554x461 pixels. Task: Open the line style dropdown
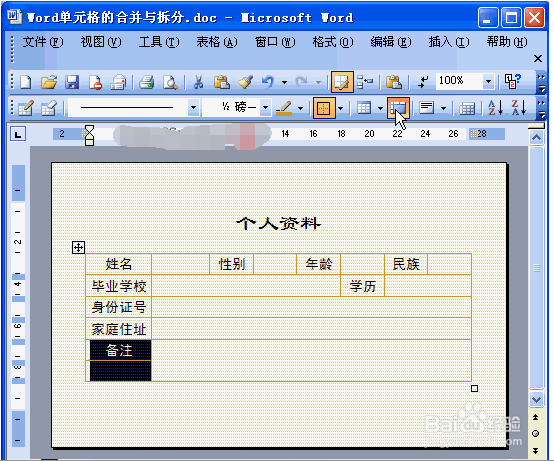(193, 107)
